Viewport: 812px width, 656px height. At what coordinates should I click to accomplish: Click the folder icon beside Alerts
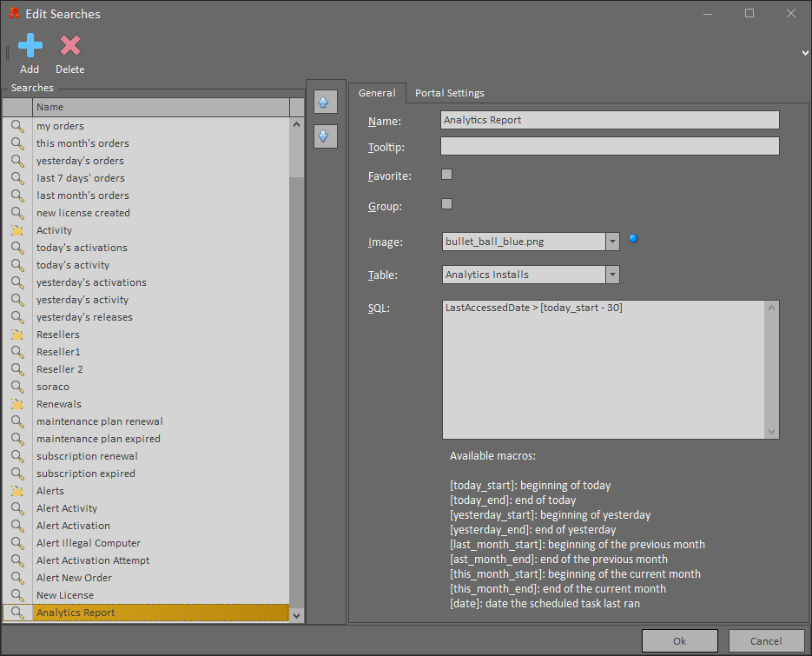[x=17, y=491]
